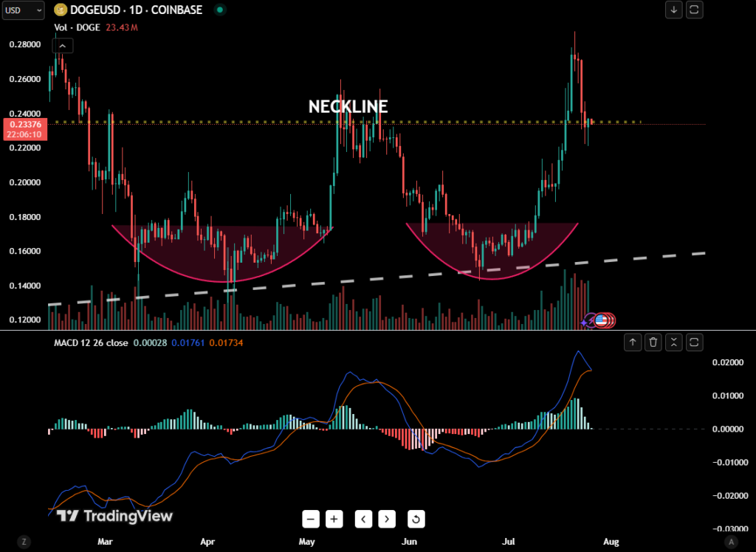Viewport: 756px width, 552px height.
Task: Zoom in the chart with plus button
Action: 334,519
